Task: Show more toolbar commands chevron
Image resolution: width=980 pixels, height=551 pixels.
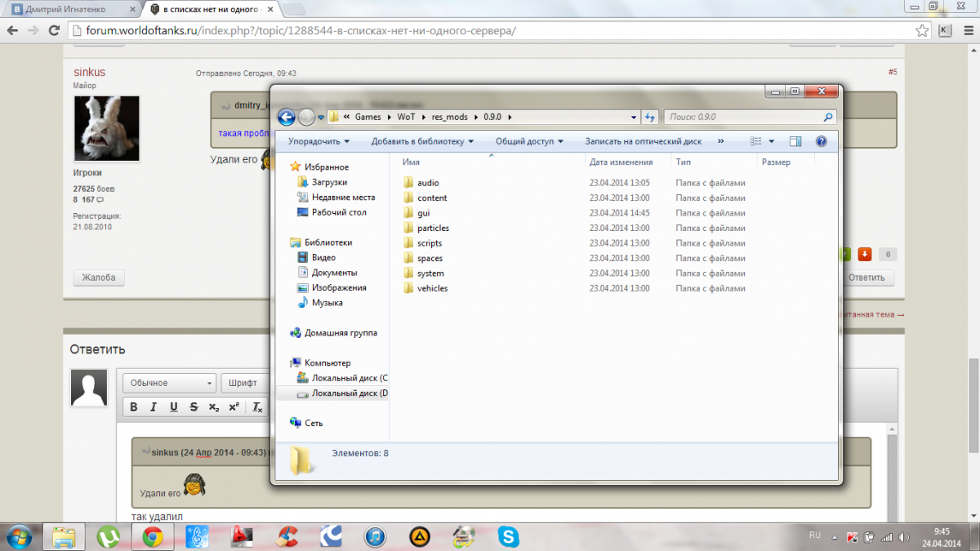Action: 720,141
